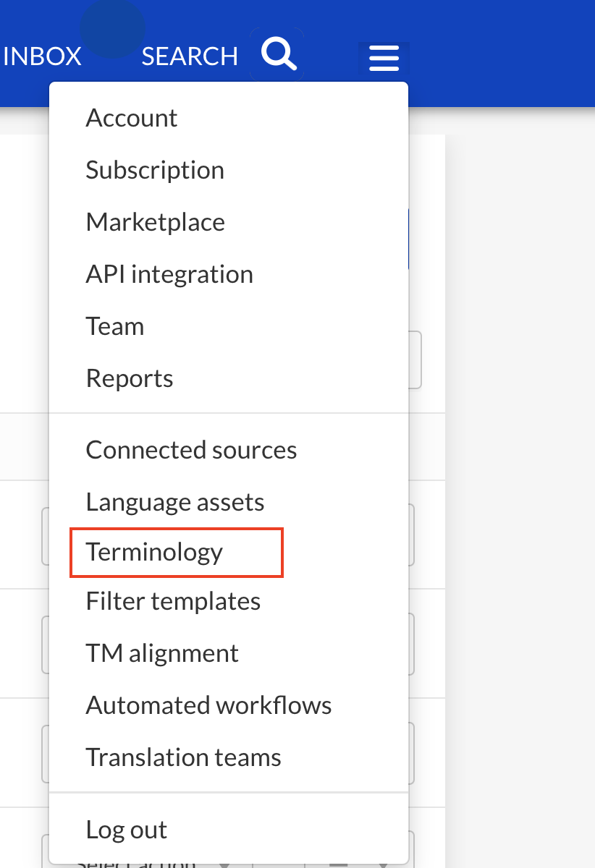Open the hamburger menu icon
The width and height of the screenshot is (595, 868).
coord(384,58)
